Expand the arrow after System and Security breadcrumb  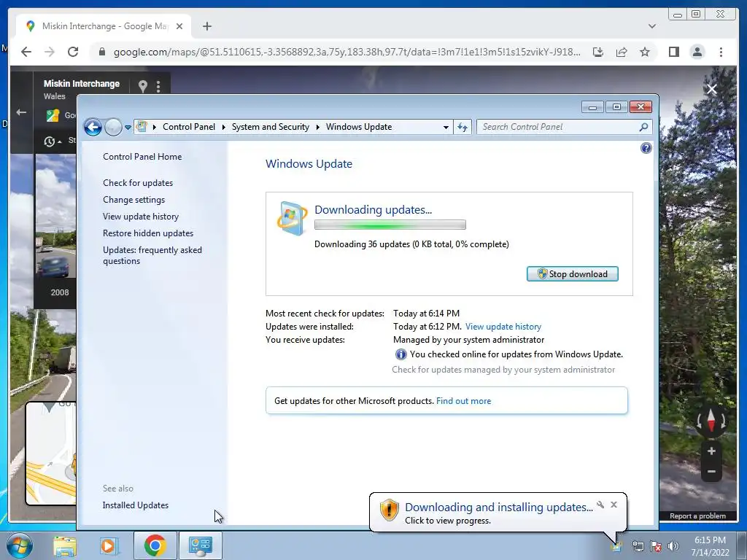(318, 127)
